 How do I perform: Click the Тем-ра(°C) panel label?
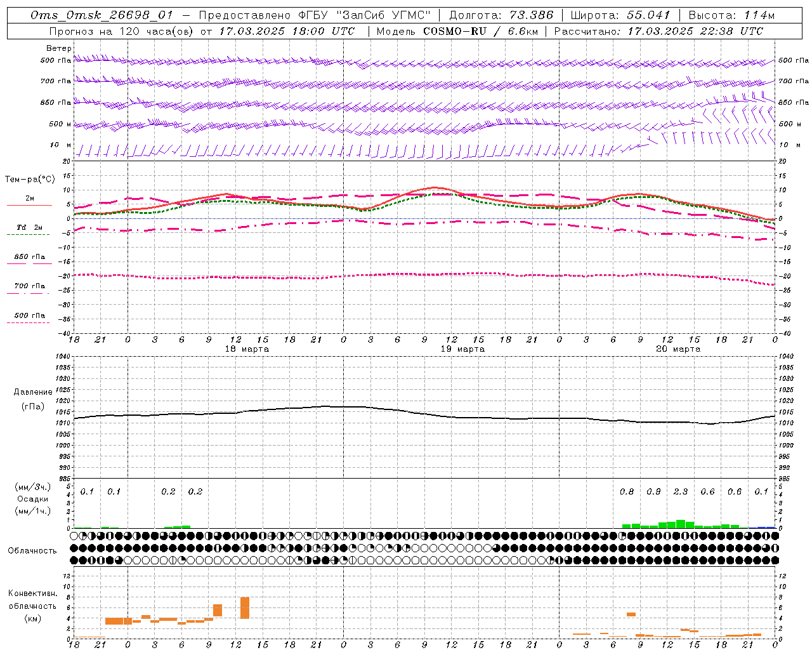click(x=30, y=180)
